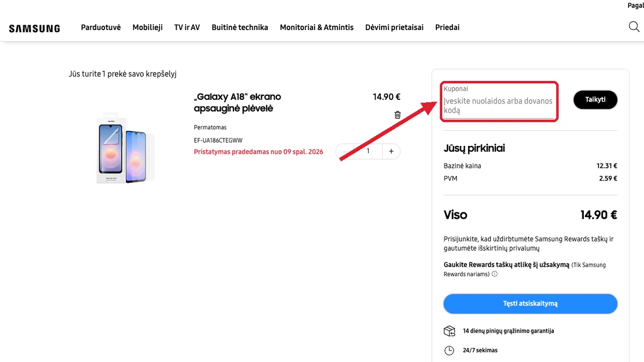Click the Pagal link at top right
This screenshot has width=644, height=362.
(x=635, y=5)
